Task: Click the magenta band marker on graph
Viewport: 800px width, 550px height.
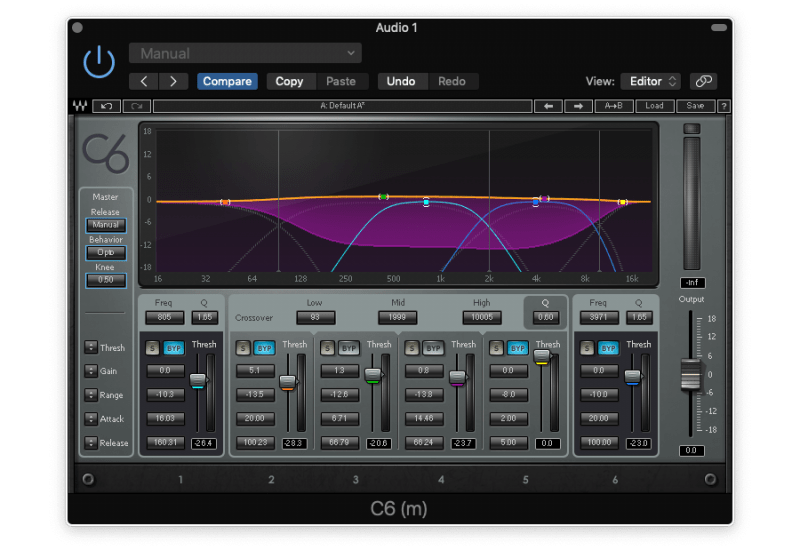Action: pyautogui.click(x=544, y=198)
